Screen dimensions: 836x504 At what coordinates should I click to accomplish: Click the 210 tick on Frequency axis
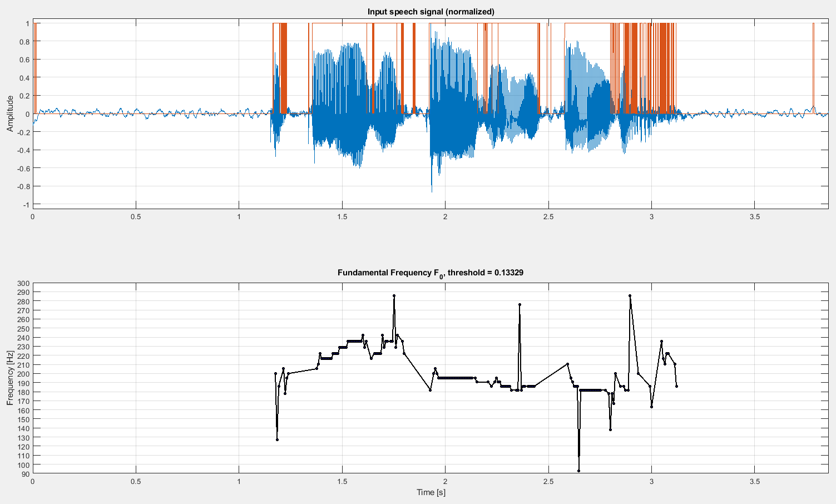click(x=24, y=365)
